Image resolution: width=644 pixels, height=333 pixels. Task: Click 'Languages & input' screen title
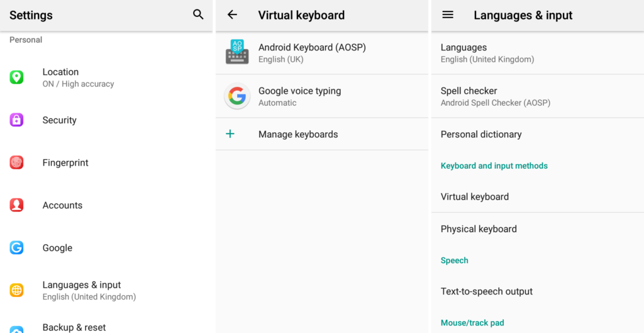click(x=523, y=15)
